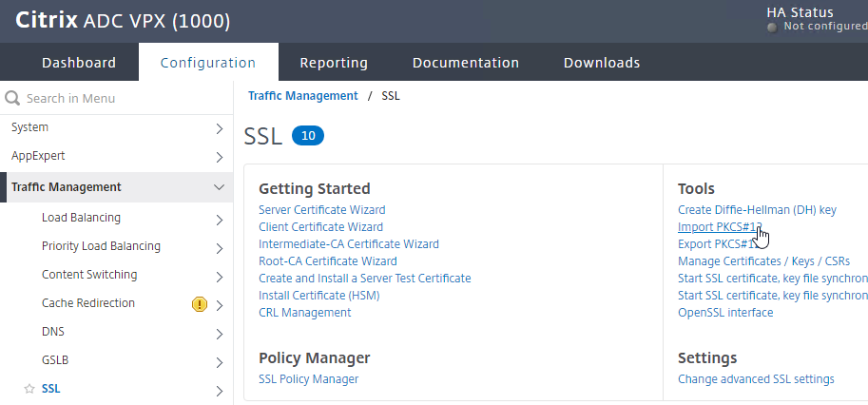
Task: Click the star icon beside SSL
Action: coord(29,389)
